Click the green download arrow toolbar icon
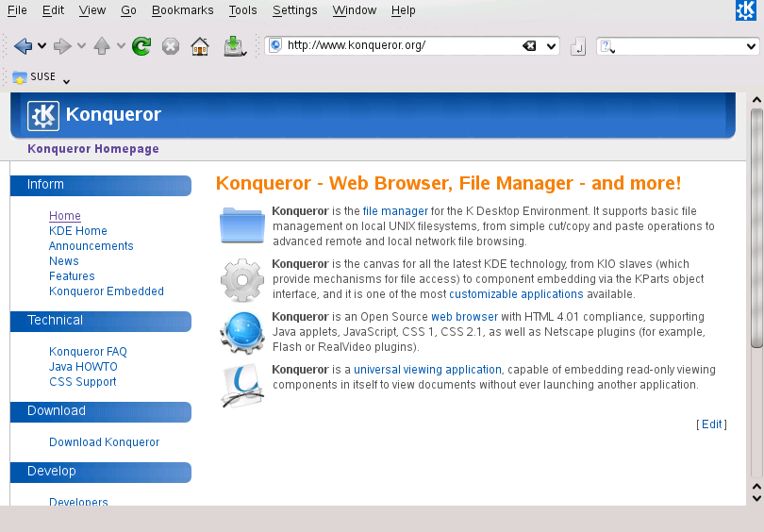 click(234, 46)
